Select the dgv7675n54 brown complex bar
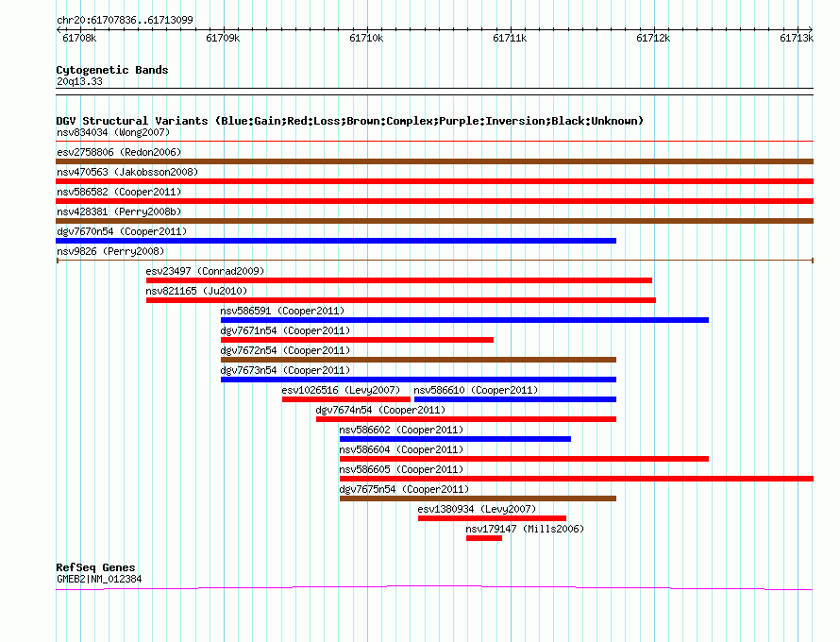 [x=478, y=498]
